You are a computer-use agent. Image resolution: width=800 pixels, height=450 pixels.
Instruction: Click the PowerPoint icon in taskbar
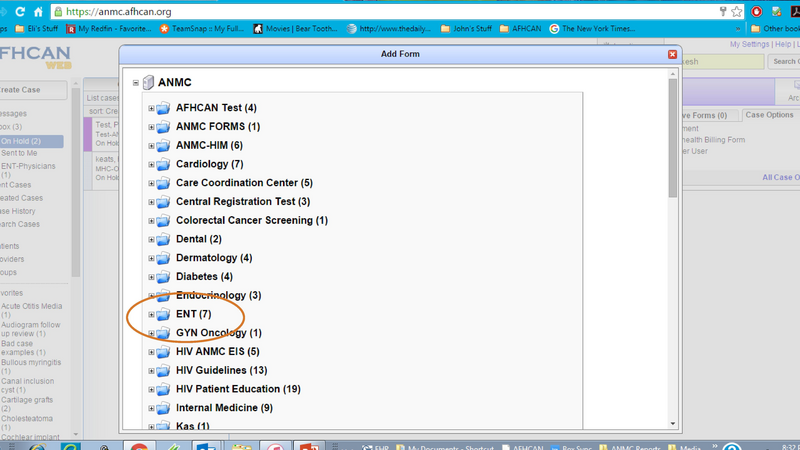tap(309, 447)
